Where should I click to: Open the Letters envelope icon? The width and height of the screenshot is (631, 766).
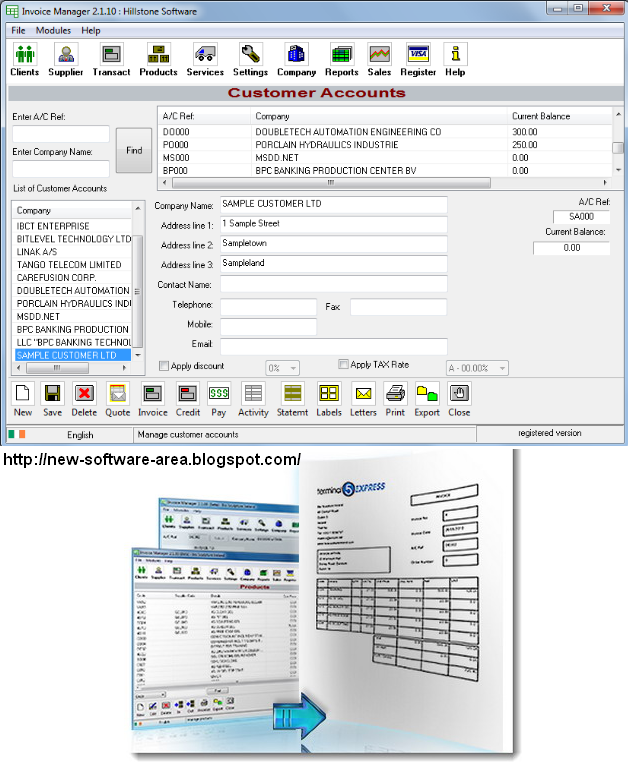tap(363, 393)
